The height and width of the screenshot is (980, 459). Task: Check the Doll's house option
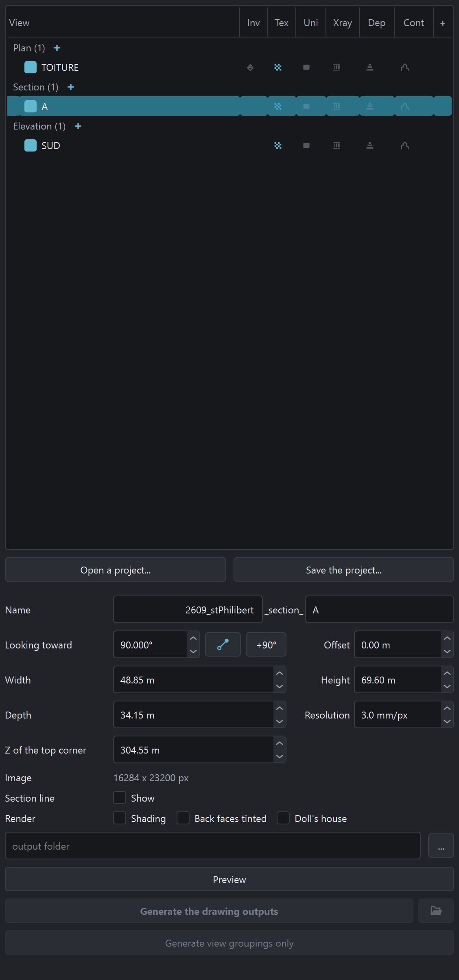pyautogui.click(x=283, y=818)
